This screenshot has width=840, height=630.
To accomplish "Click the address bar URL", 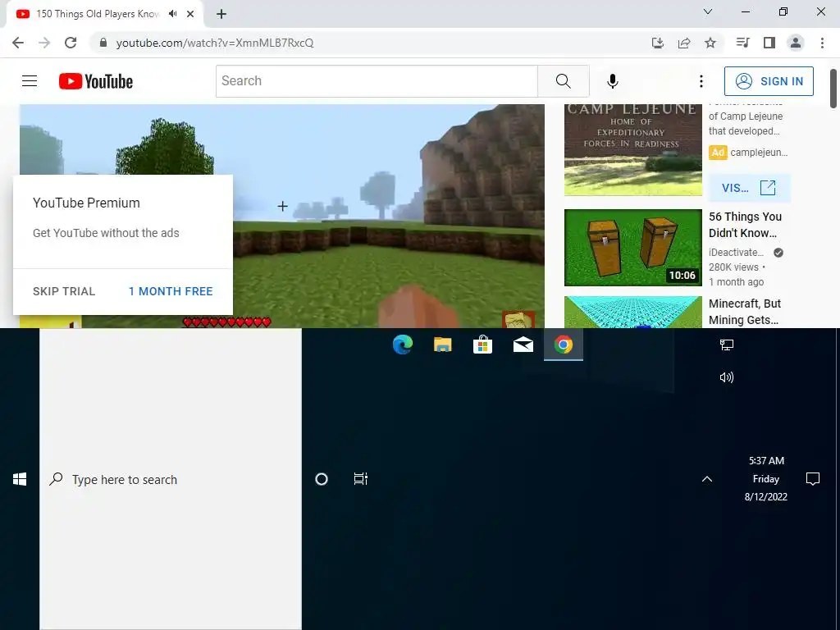I will pos(215,43).
